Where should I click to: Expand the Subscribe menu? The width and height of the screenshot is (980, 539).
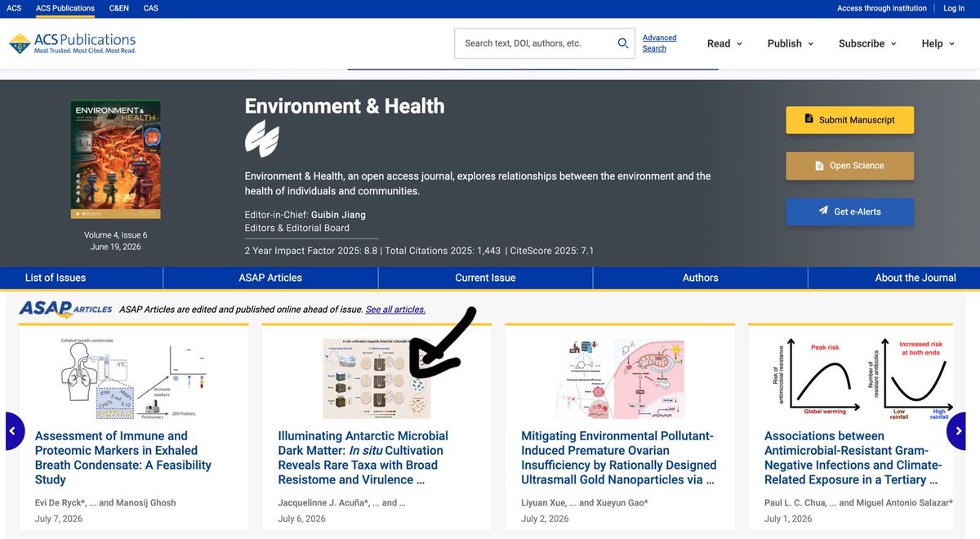pos(867,43)
